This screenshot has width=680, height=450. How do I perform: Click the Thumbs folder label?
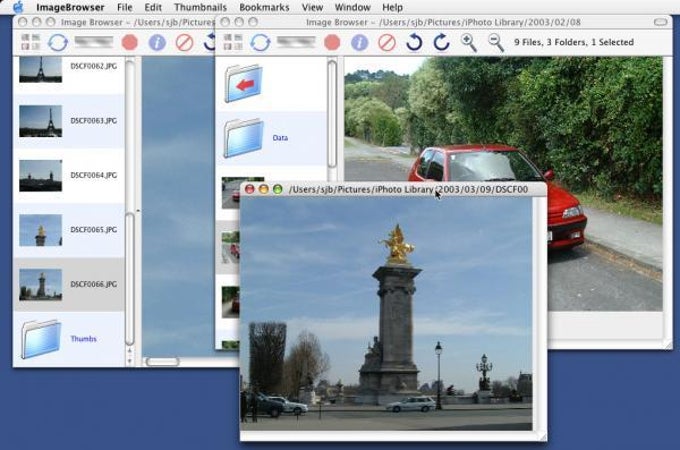pyautogui.click(x=83, y=339)
